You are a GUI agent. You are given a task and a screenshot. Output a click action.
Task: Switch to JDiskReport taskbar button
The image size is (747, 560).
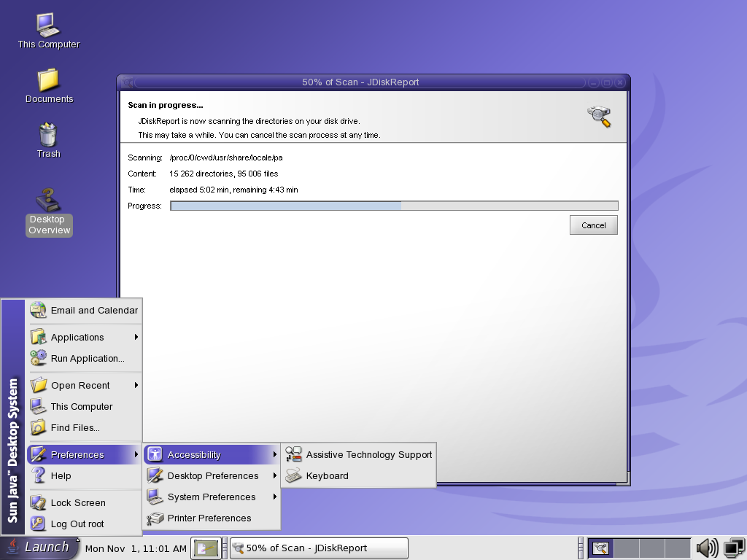click(x=320, y=548)
